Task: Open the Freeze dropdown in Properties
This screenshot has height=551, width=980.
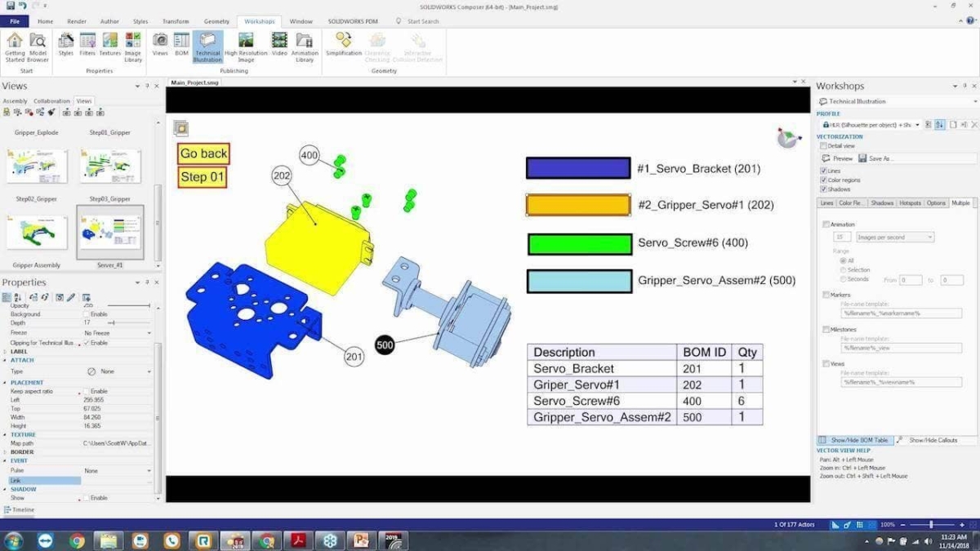Action: 149,332
